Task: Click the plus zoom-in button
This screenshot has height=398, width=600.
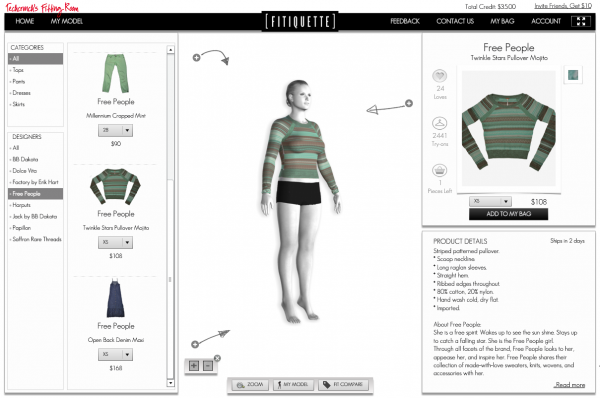Action: coord(194,366)
